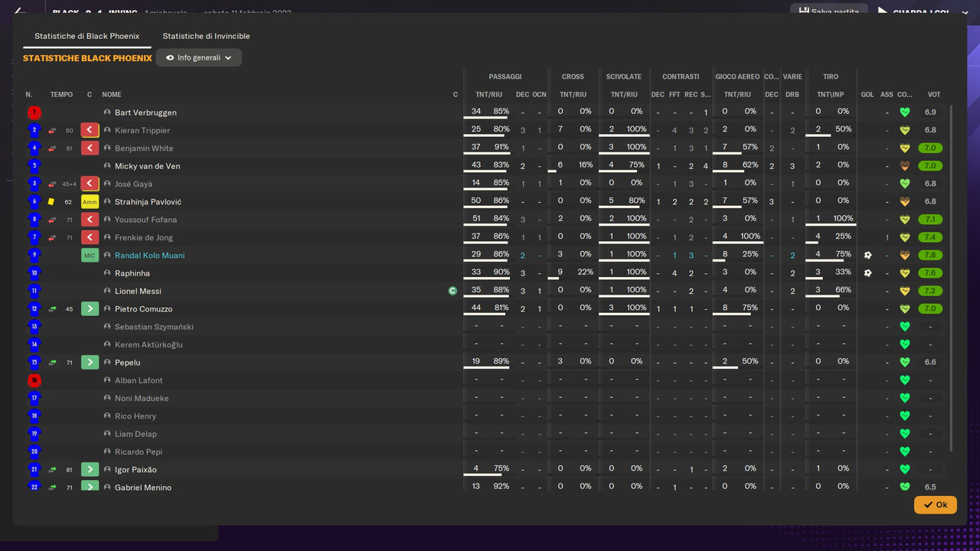Screen dimensions: 980x551
Task: Click the green MiC badge for Kolo Muani
Action: (x=90, y=256)
